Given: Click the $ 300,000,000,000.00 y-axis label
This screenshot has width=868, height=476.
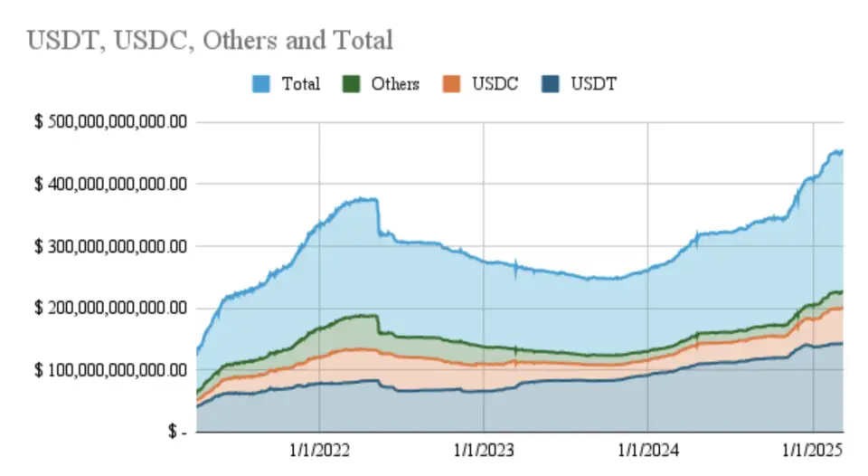Looking at the screenshot, I should 109,246.
